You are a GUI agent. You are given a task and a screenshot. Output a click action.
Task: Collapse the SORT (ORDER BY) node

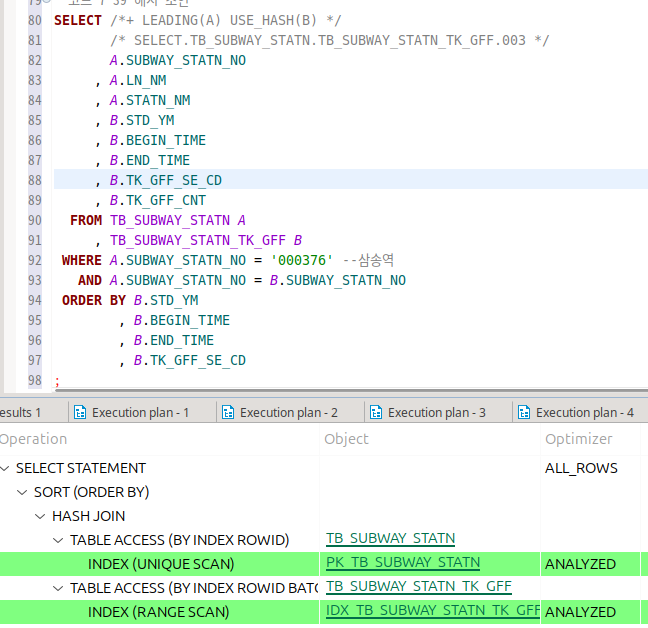click(24, 492)
